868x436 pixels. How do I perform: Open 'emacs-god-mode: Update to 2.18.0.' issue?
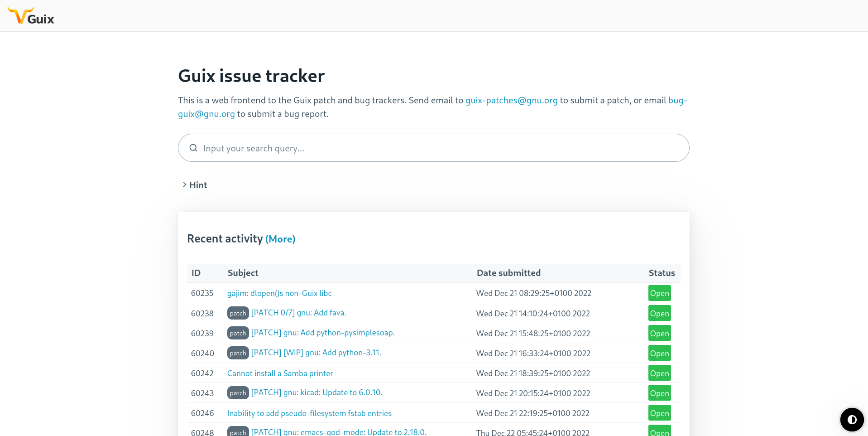[339, 432]
